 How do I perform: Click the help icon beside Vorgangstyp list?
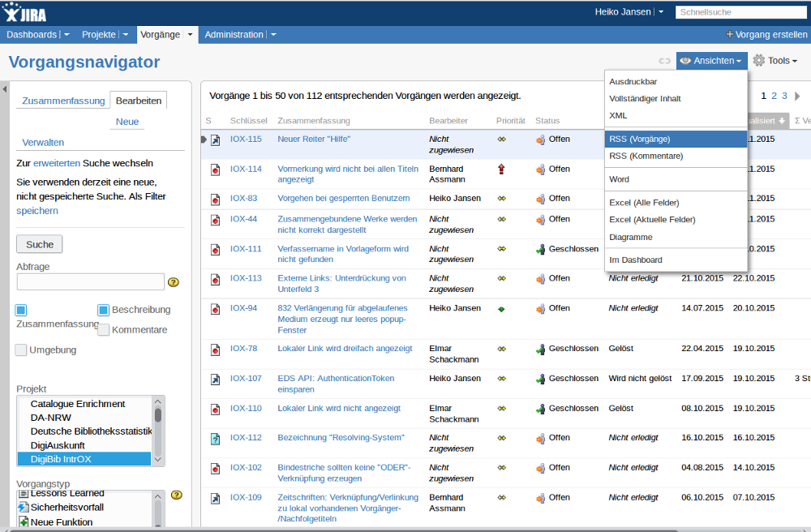tap(176, 495)
